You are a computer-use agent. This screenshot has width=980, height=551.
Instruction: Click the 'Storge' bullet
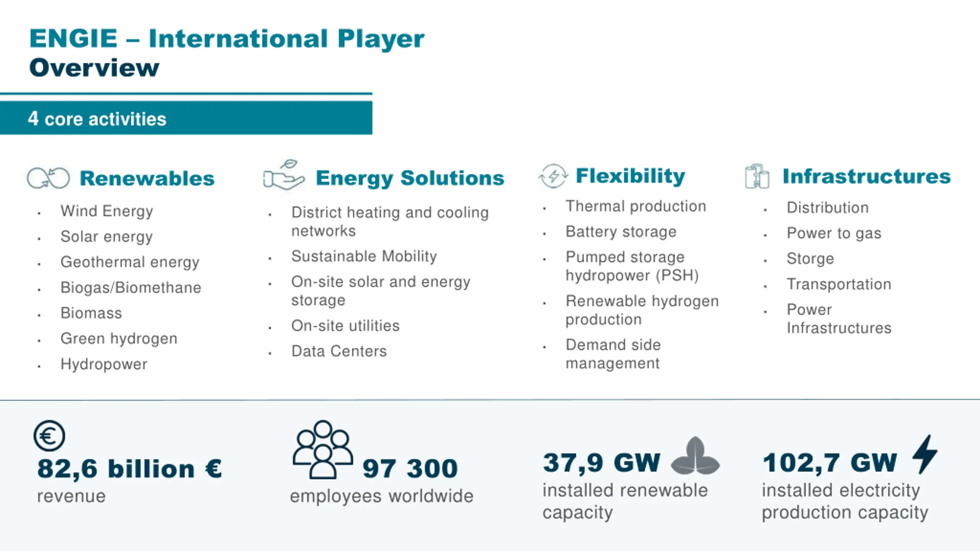[810, 259]
